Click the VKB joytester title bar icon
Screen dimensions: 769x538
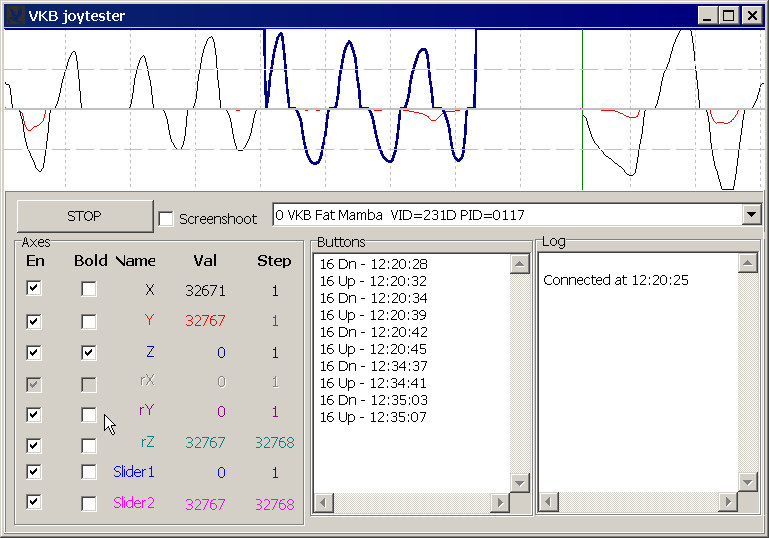tap(15, 15)
